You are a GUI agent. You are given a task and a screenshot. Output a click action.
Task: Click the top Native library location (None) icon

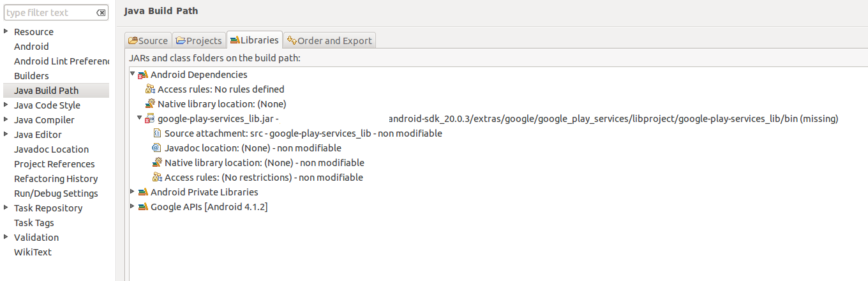150,104
